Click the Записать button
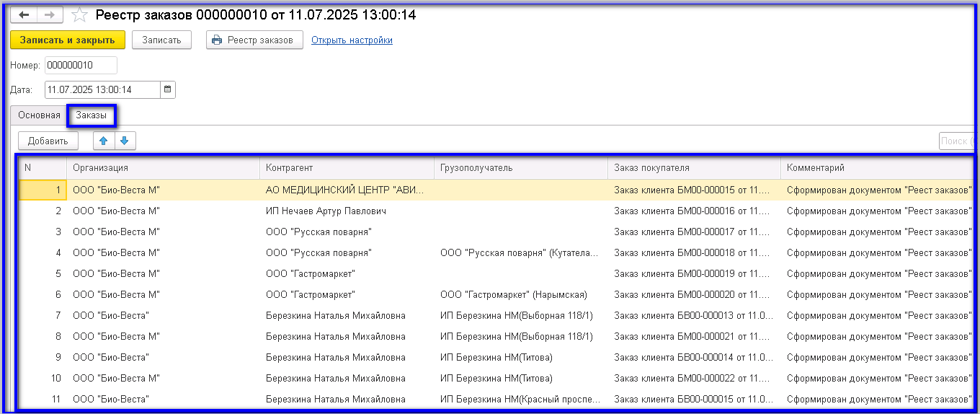 (161, 40)
